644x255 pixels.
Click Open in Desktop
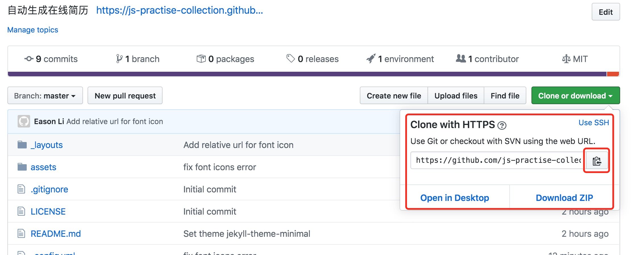tap(455, 198)
